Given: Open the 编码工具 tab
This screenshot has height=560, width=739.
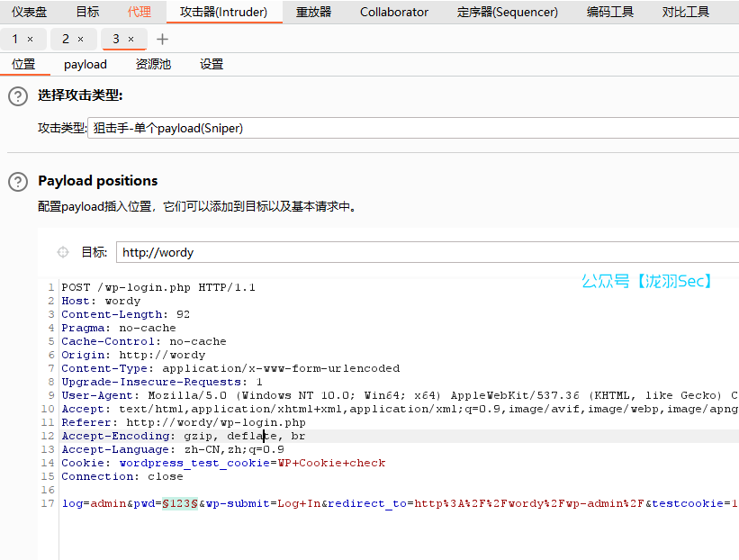Looking at the screenshot, I should tap(609, 12).
